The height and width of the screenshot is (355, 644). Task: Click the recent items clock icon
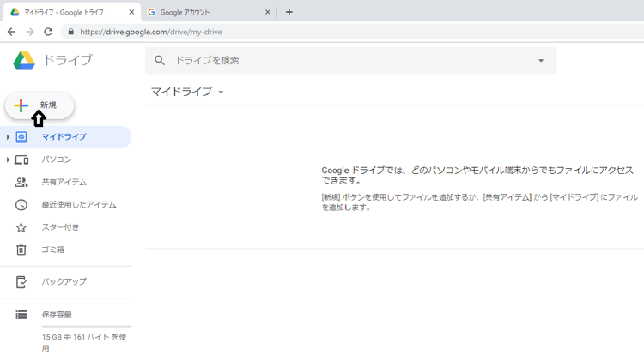(x=21, y=205)
